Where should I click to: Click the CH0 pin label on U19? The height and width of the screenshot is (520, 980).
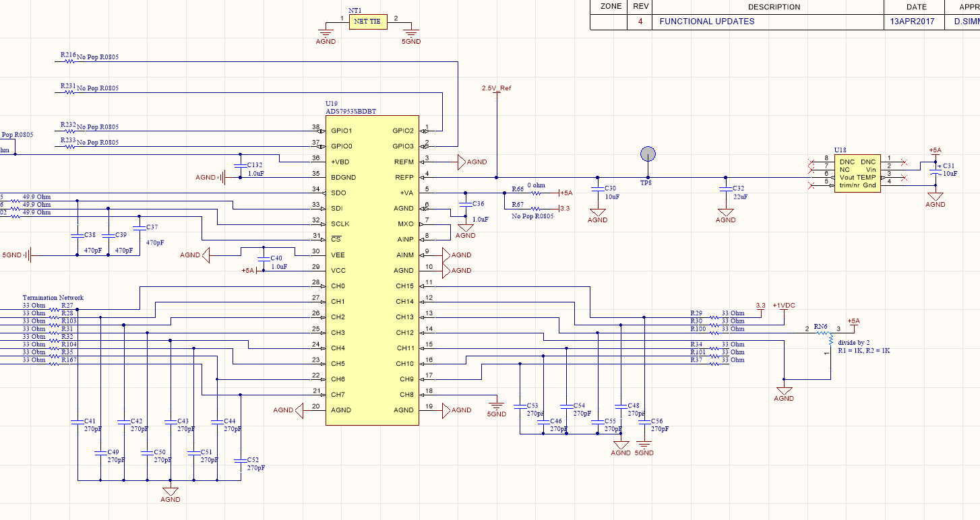click(338, 286)
